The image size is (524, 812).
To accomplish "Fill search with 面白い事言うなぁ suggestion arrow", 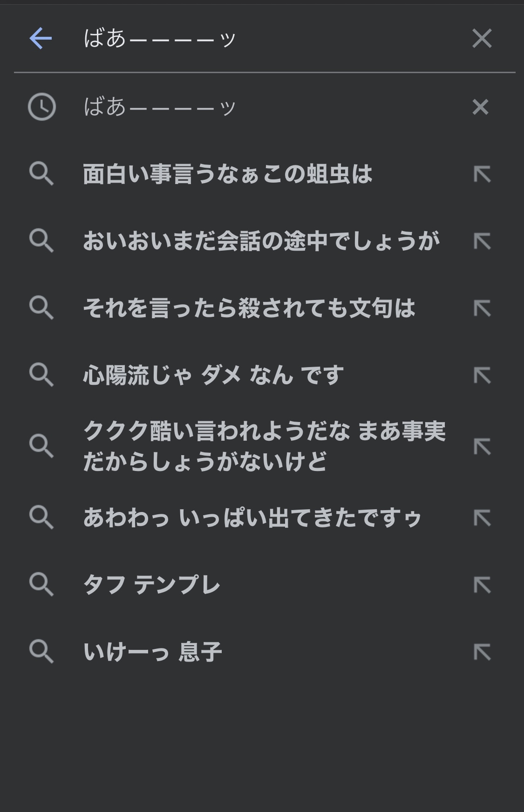I will point(482,174).
